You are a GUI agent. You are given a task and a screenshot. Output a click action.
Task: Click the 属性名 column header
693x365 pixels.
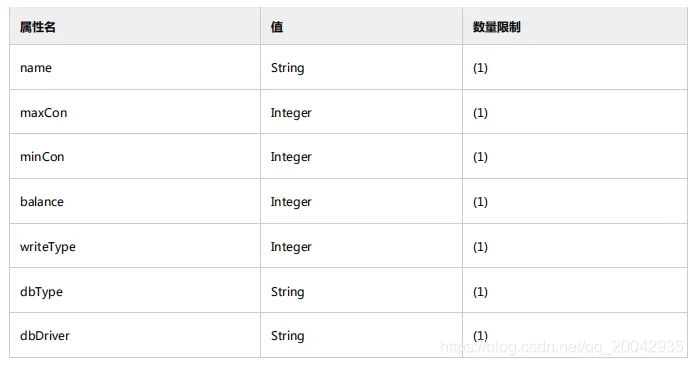click(x=38, y=27)
